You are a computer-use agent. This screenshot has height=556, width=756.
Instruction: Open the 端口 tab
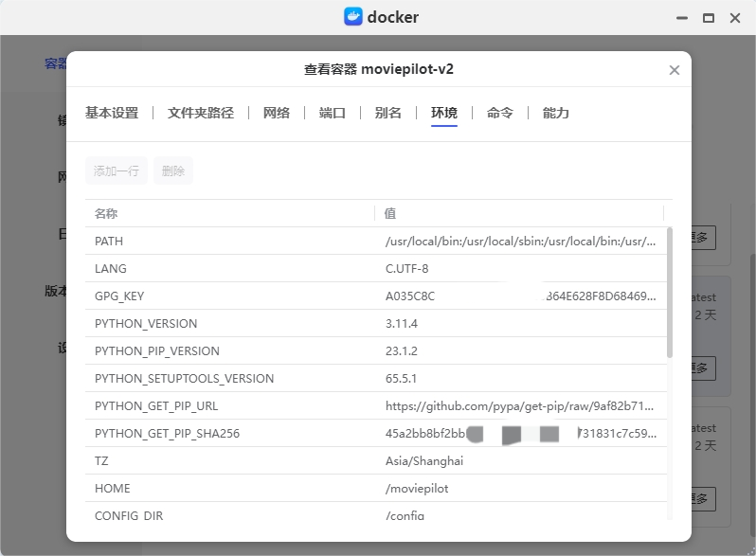coord(333,113)
